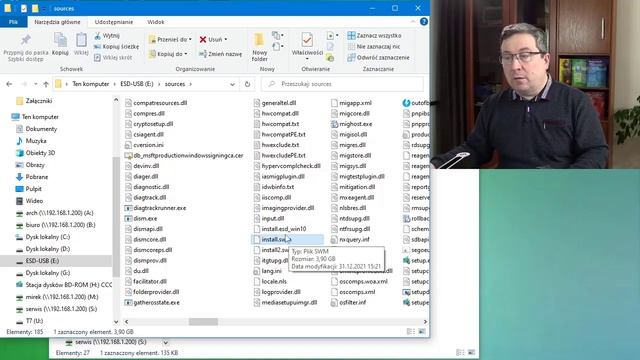Open T7 (U:) drive
This screenshot has height=360, width=640.
tap(34, 321)
